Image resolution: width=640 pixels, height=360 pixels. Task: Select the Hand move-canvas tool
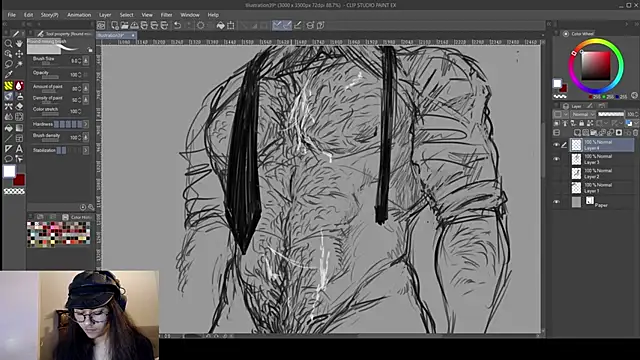click(19, 43)
